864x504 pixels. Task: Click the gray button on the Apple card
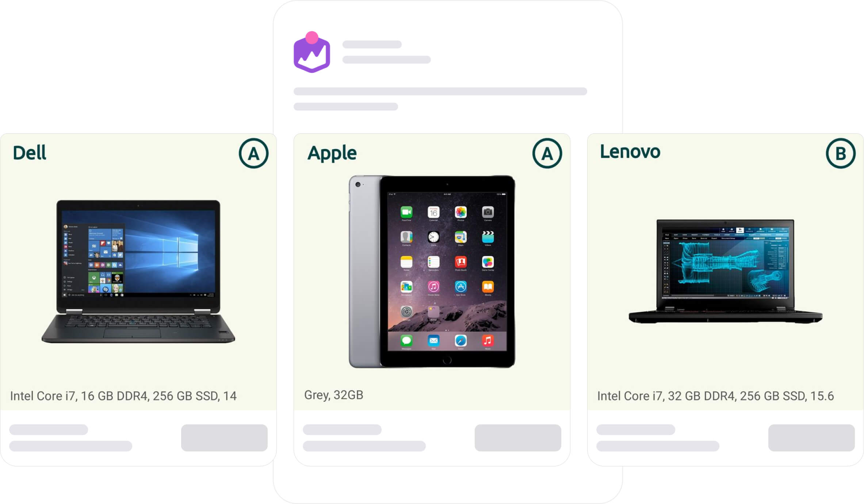[518, 438]
